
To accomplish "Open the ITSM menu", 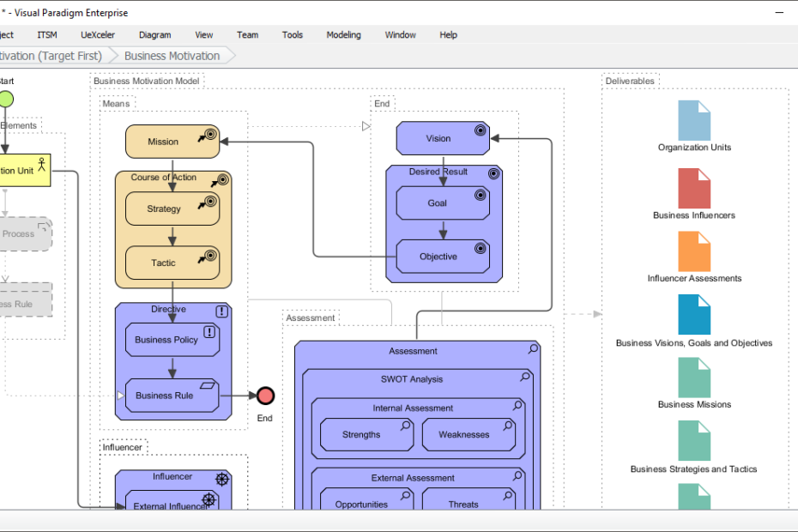I will click(x=46, y=34).
